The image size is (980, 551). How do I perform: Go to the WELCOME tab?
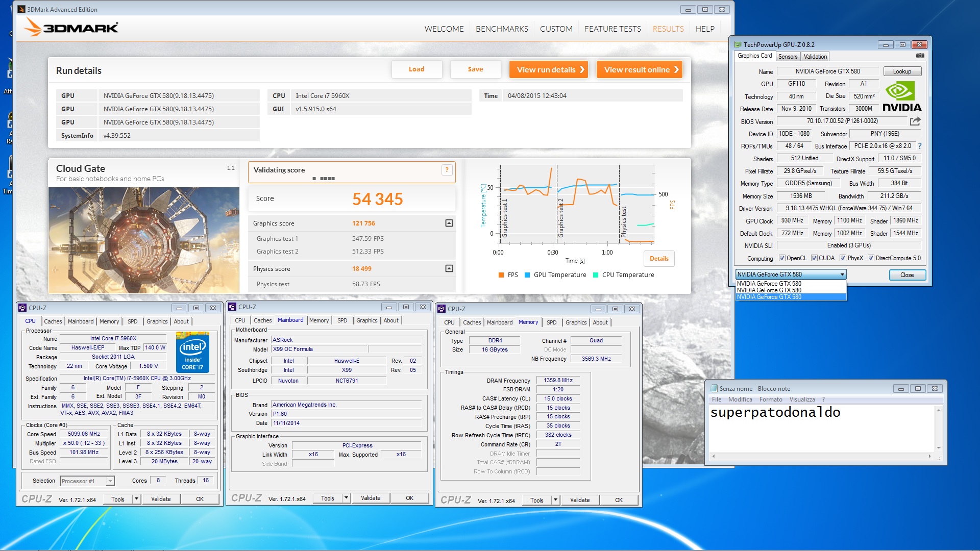(x=444, y=29)
